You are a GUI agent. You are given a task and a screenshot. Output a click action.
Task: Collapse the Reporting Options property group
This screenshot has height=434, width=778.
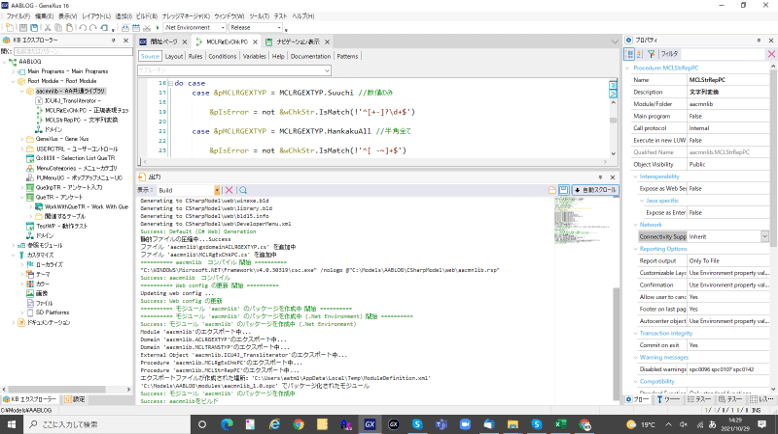pyautogui.click(x=635, y=249)
